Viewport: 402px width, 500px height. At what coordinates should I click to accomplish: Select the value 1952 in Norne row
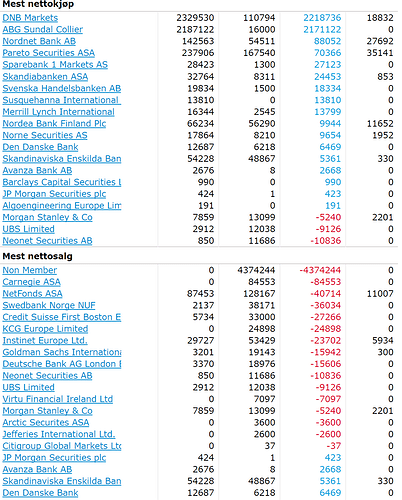coord(383,135)
